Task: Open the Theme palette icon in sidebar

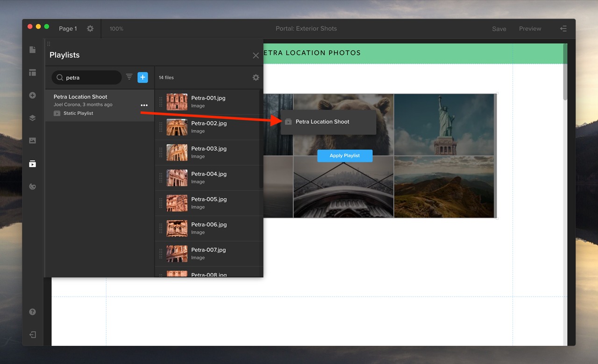Action: [32, 187]
